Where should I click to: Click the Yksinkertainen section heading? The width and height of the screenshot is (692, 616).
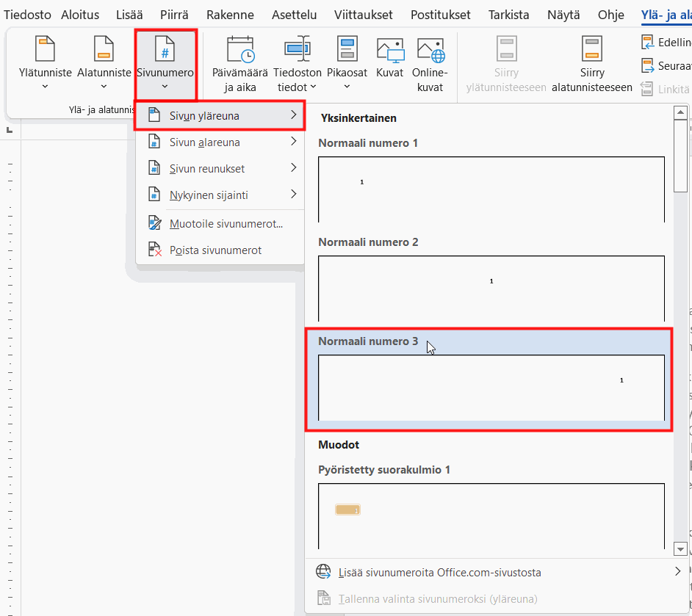tap(358, 117)
